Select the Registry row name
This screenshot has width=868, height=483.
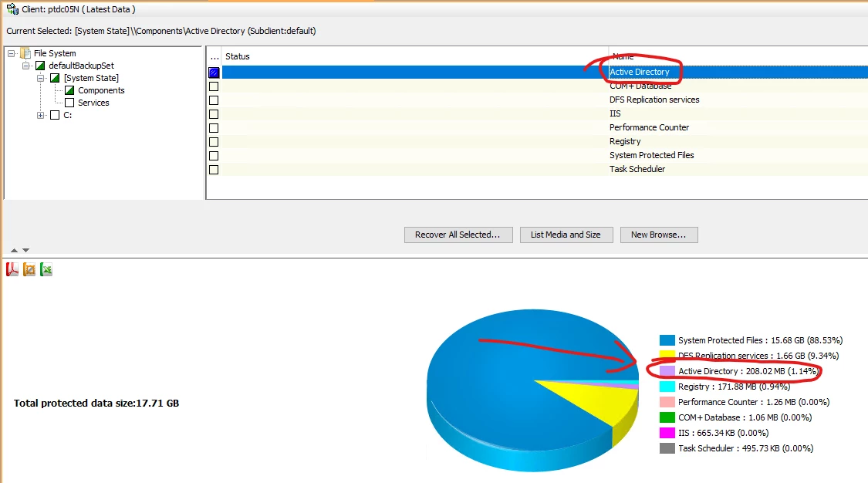tap(625, 142)
